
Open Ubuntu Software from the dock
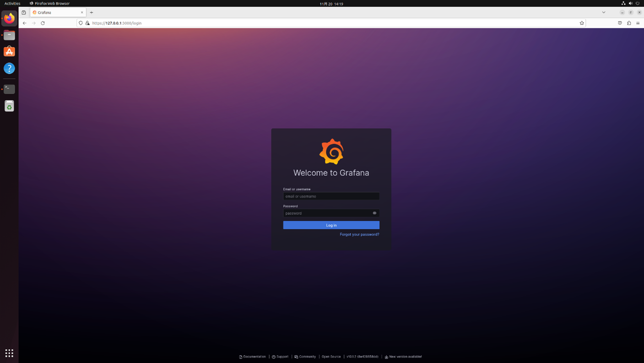tap(9, 52)
